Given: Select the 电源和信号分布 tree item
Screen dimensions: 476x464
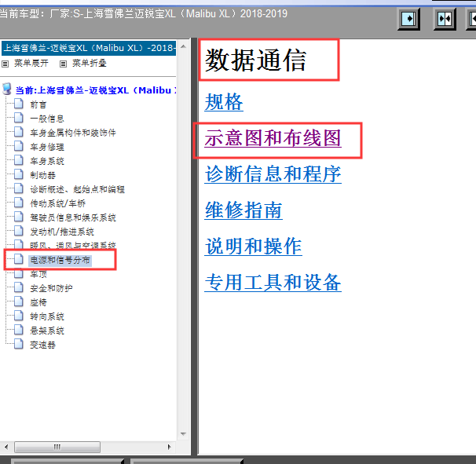Looking at the screenshot, I should click(60, 261).
